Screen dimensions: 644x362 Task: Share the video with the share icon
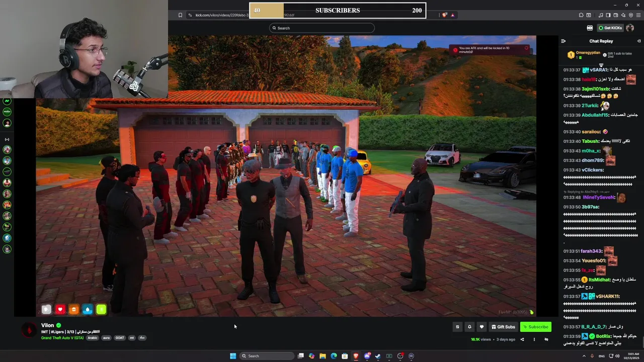522,339
